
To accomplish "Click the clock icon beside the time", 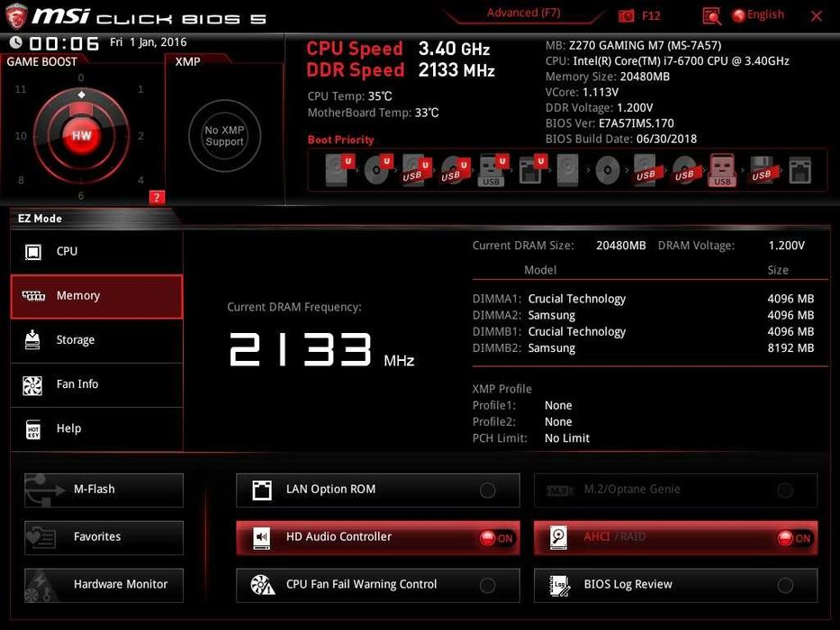I will 16,41.
